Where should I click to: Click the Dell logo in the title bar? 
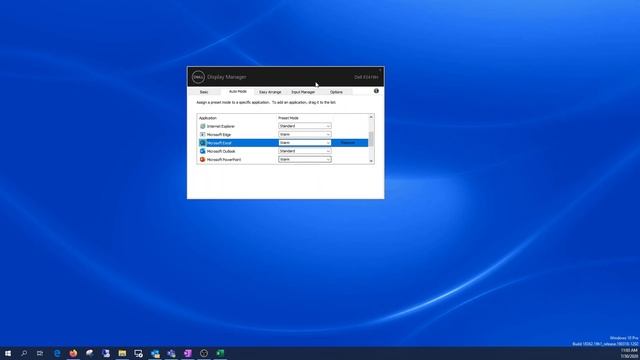pos(198,77)
